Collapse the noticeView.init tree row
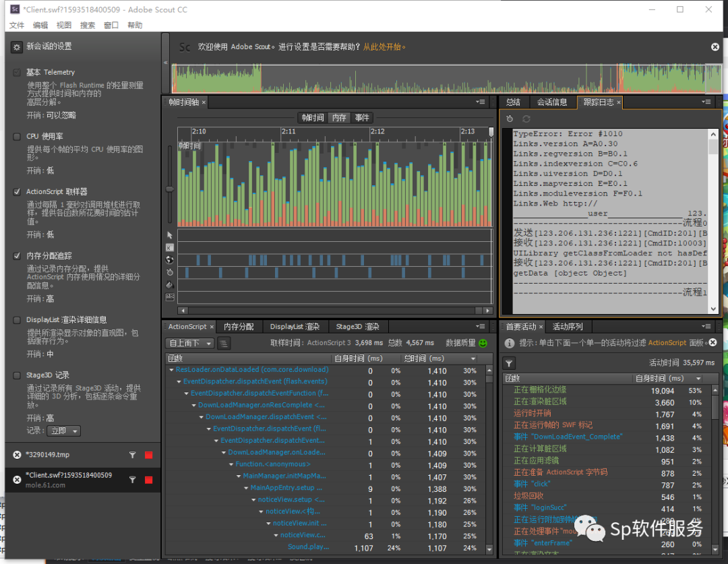This screenshot has width=728, height=564. tap(268, 523)
